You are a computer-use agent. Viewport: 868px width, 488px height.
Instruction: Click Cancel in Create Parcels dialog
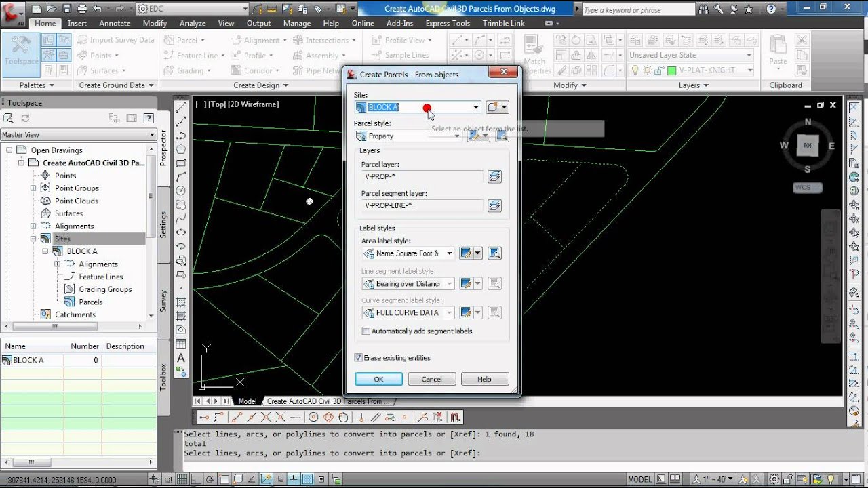click(431, 380)
